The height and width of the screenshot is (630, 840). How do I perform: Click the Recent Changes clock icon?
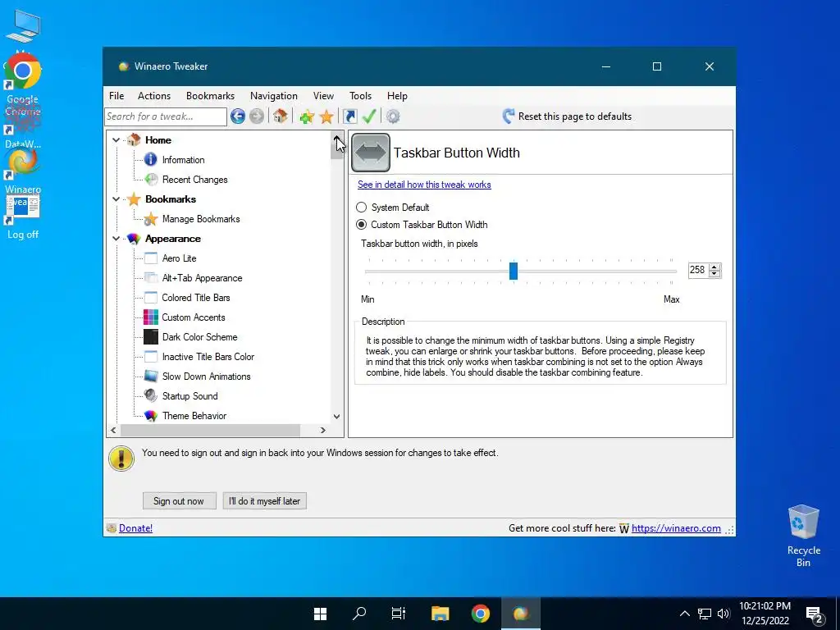pos(151,180)
